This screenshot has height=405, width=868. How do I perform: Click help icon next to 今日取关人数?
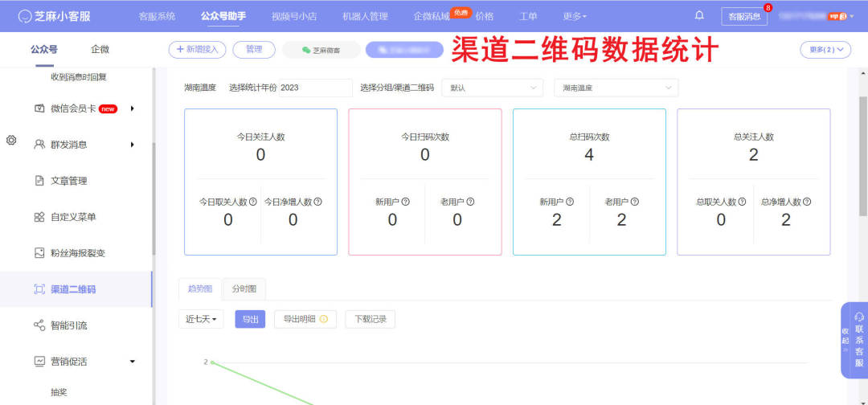253,202
